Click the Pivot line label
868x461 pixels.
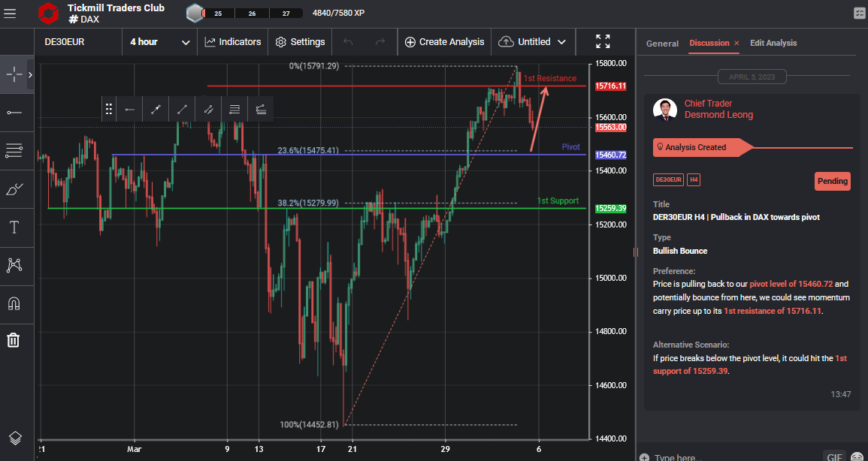click(570, 147)
